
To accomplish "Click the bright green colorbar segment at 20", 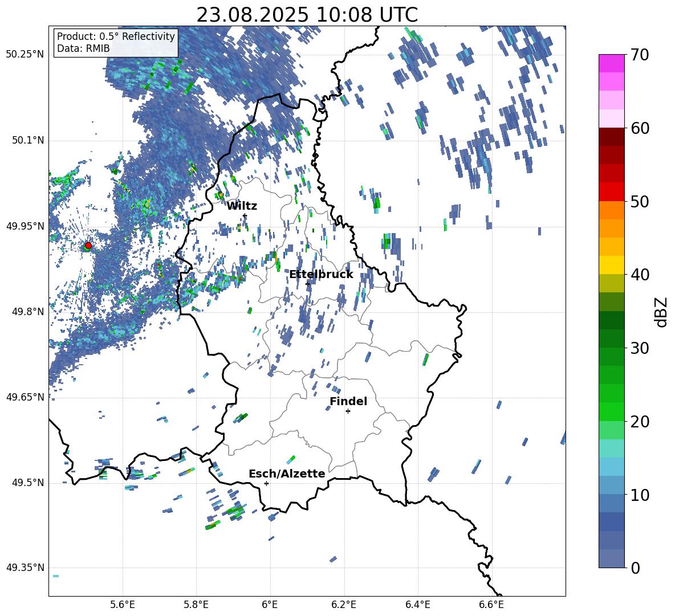I will [x=612, y=411].
